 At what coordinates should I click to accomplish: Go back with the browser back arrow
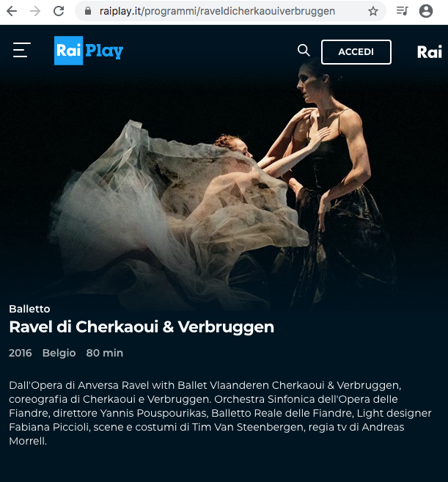12,12
